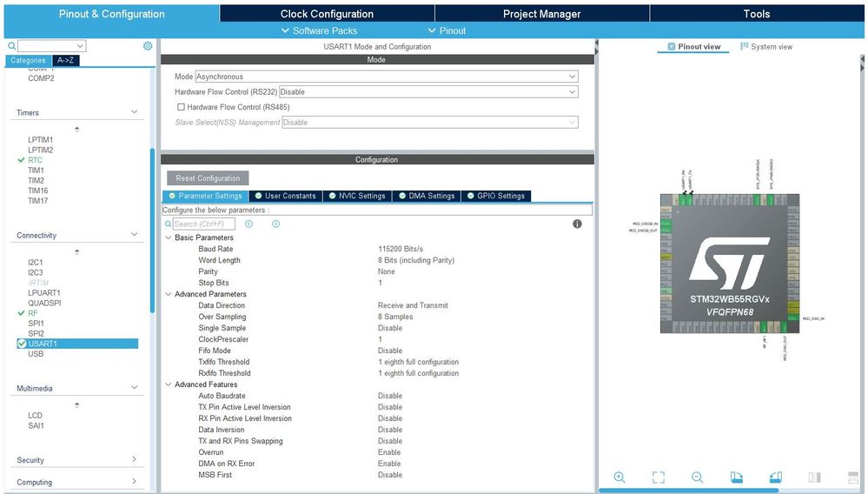The image size is (868, 494).
Task: Select LPUART1 in Connectivity list
Action: tap(44, 292)
